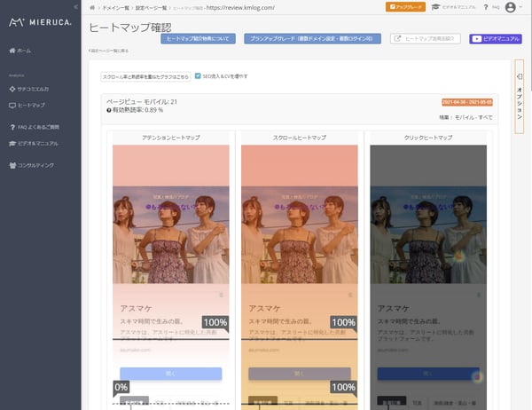This screenshot has width=532, height=410.
Task: Click the スクロールヒートマップ column title
Action: click(x=300, y=138)
